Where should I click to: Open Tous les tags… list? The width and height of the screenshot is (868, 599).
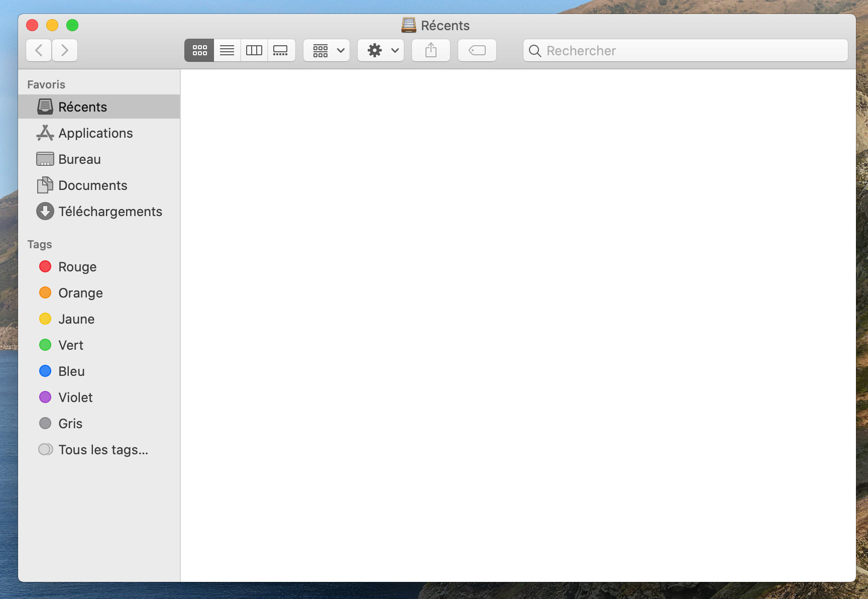pos(103,450)
